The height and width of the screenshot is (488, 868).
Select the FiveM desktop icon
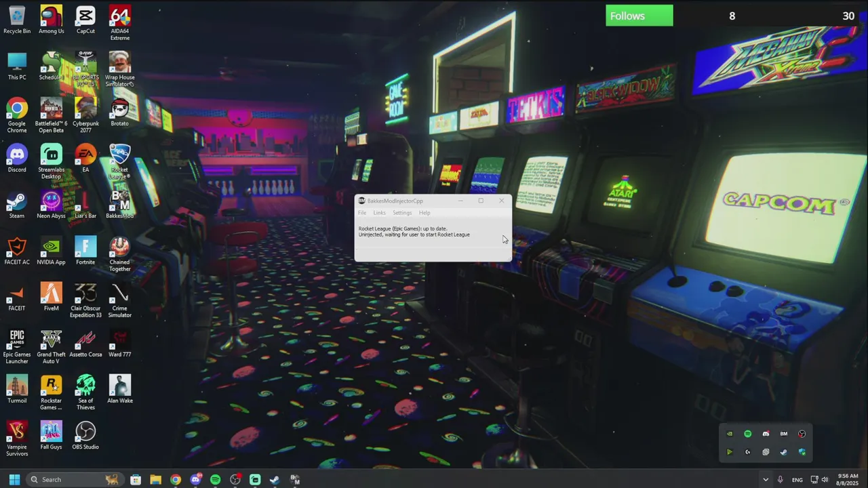[51, 296]
